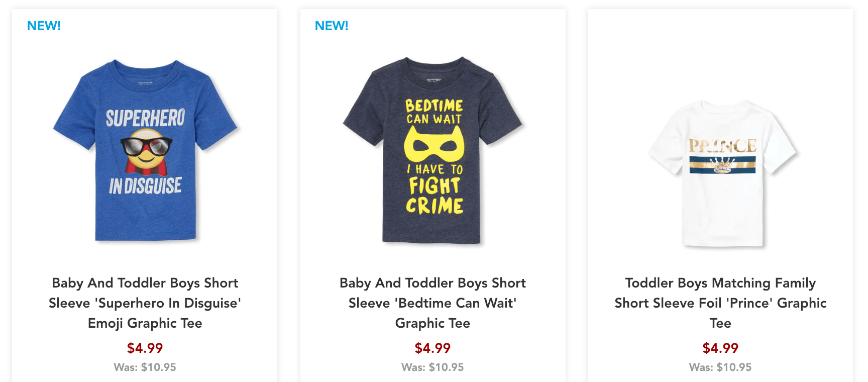Open the 'Superhero In Disguise' Emoji Graphic Tee title
868x382 pixels.
pyautogui.click(x=145, y=303)
